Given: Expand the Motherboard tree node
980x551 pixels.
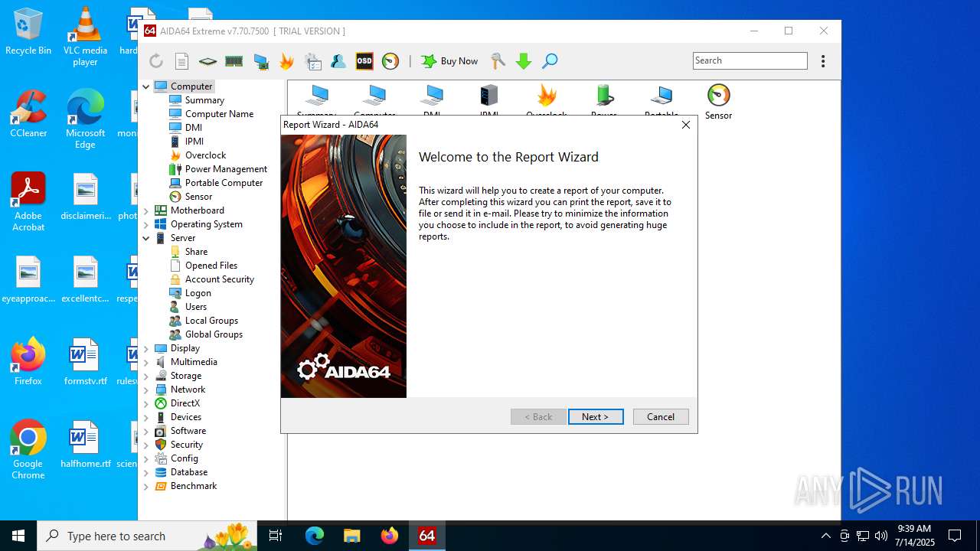Looking at the screenshot, I should [x=146, y=210].
